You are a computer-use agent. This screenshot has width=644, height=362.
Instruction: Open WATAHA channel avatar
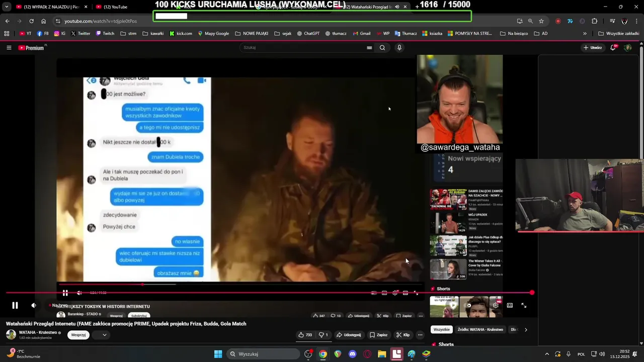[x=11, y=335]
